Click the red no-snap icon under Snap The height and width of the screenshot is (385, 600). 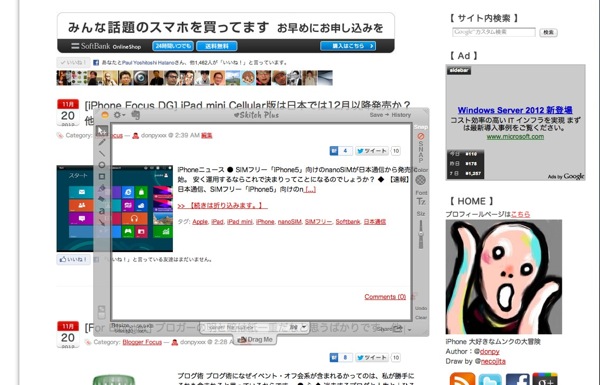[x=421, y=136]
